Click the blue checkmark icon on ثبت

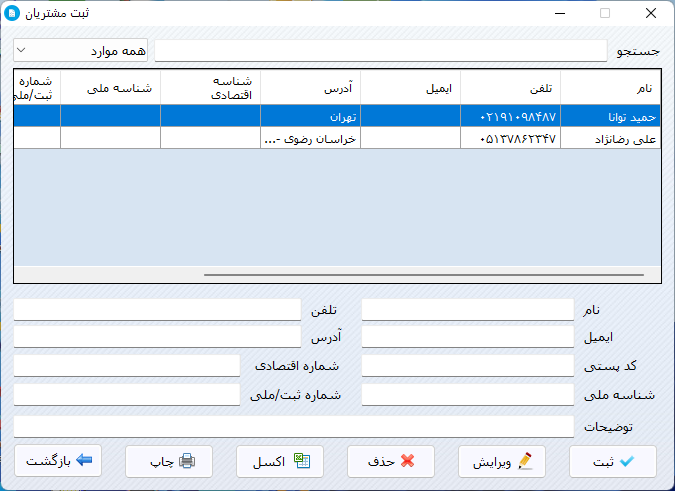(x=627, y=461)
